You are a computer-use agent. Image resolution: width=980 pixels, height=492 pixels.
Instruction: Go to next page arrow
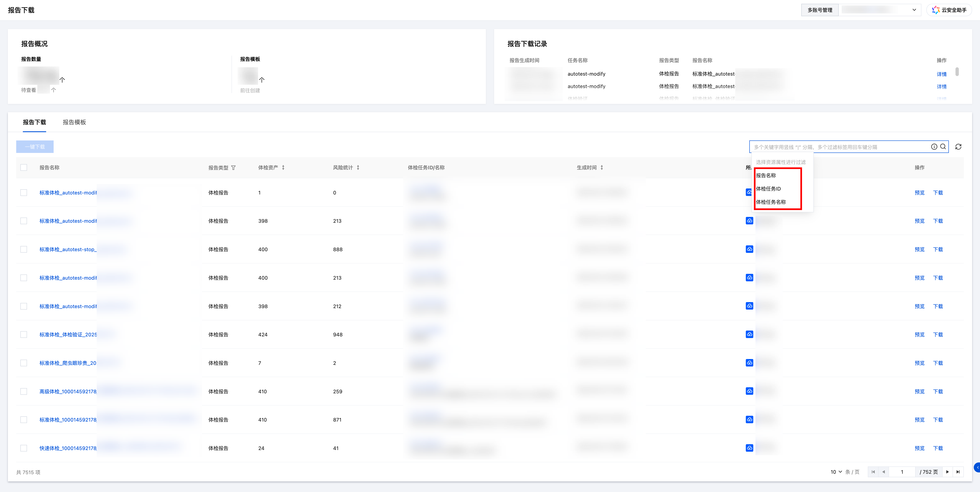pyautogui.click(x=947, y=472)
